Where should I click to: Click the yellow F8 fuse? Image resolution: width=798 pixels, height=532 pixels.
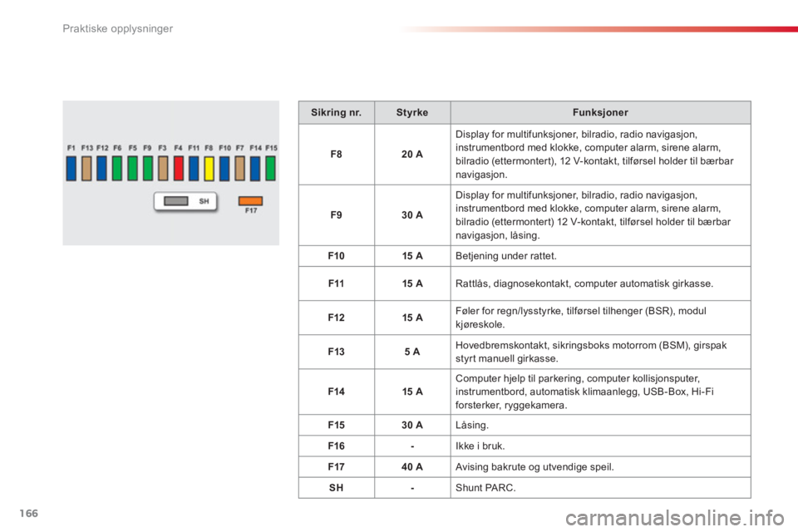[209, 169]
